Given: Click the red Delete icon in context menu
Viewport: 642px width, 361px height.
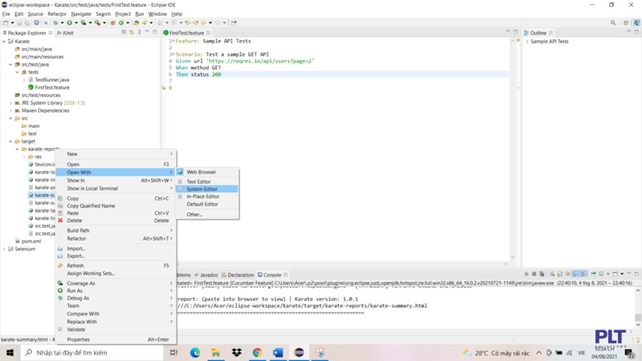Looking at the screenshot, I should point(60,221).
